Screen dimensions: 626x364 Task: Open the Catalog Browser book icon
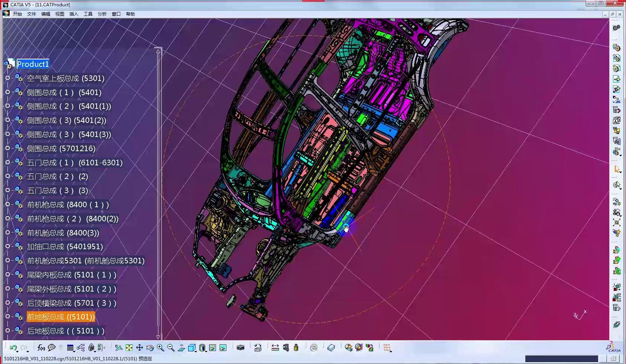click(x=331, y=348)
